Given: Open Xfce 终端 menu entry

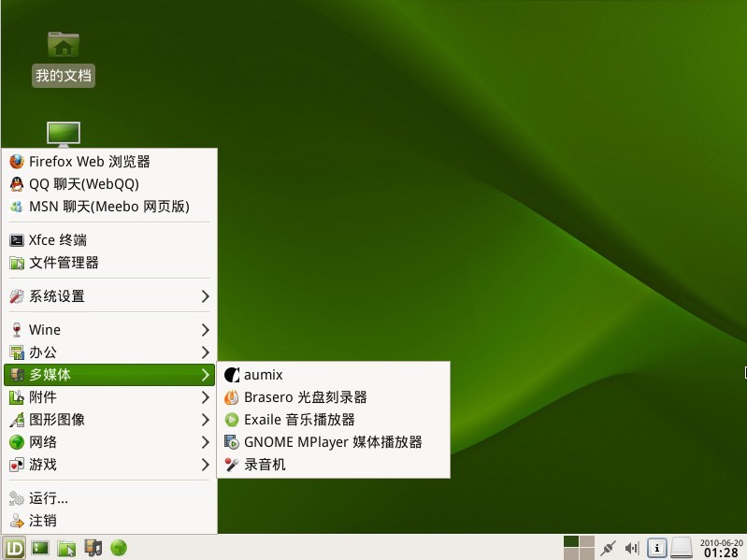Looking at the screenshot, I should click(109, 240).
